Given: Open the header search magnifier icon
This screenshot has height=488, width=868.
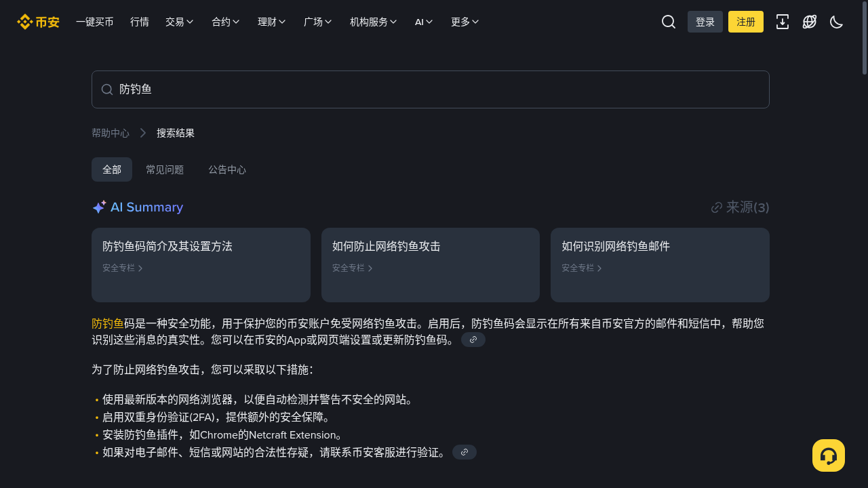Looking at the screenshot, I should [x=669, y=22].
